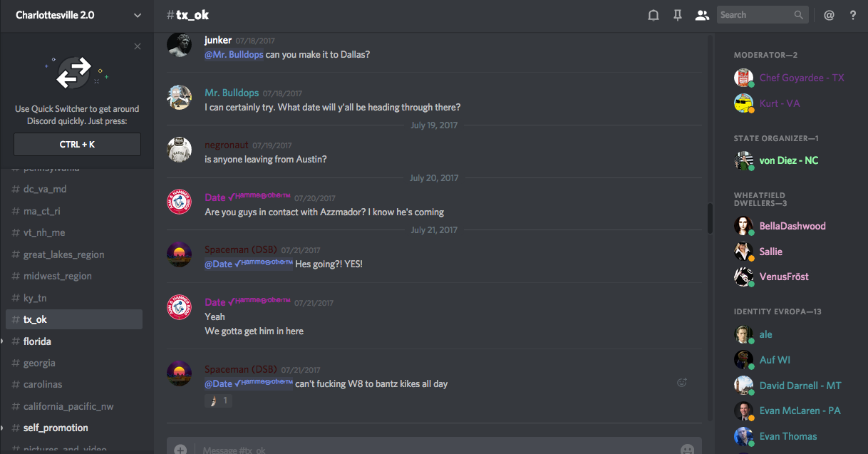
Task: Click the CTRL + K button
Action: point(77,145)
